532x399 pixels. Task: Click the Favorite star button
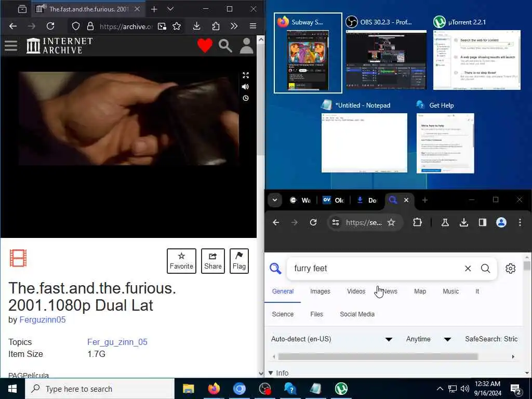[x=181, y=261]
